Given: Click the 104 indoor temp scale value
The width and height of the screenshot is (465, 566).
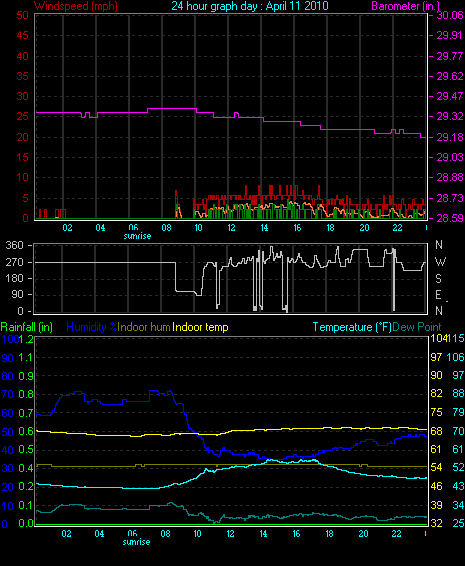Looking at the screenshot, I should tap(438, 338).
